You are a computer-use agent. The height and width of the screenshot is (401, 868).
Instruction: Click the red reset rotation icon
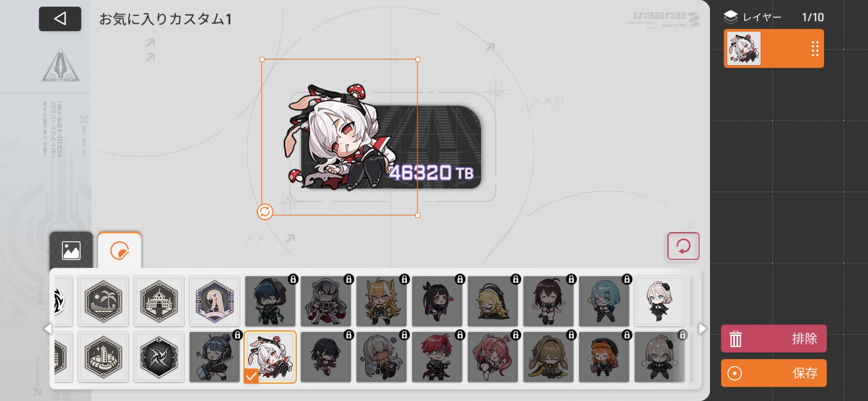click(683, 246)
